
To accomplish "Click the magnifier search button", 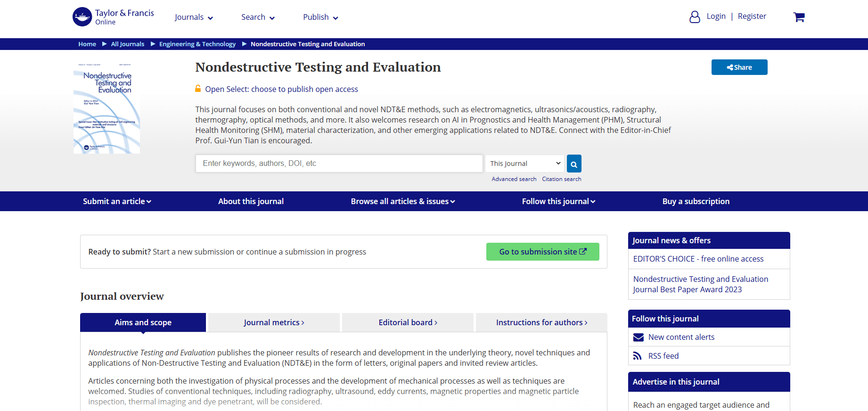I will coord(574,164).
